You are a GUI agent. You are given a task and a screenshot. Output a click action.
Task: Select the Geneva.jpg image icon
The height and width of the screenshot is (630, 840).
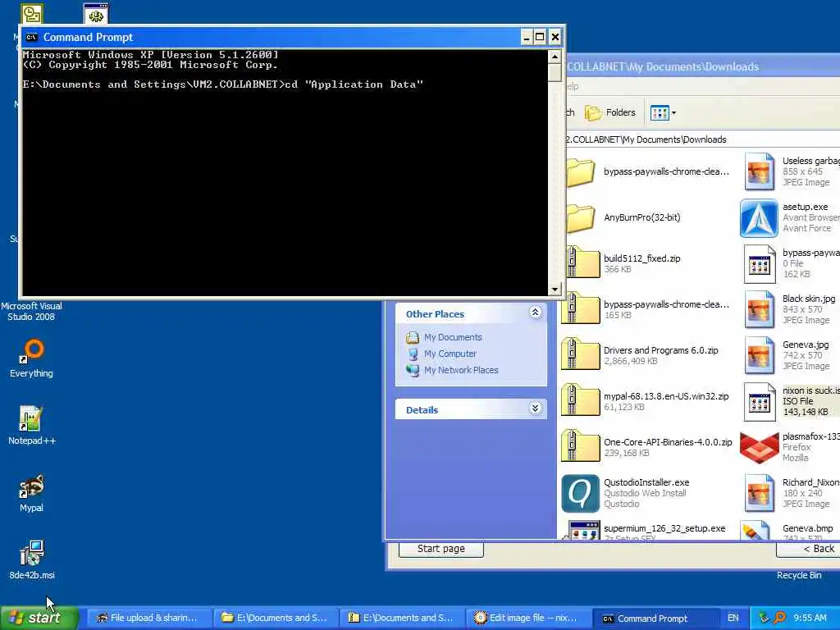point(759,355)
